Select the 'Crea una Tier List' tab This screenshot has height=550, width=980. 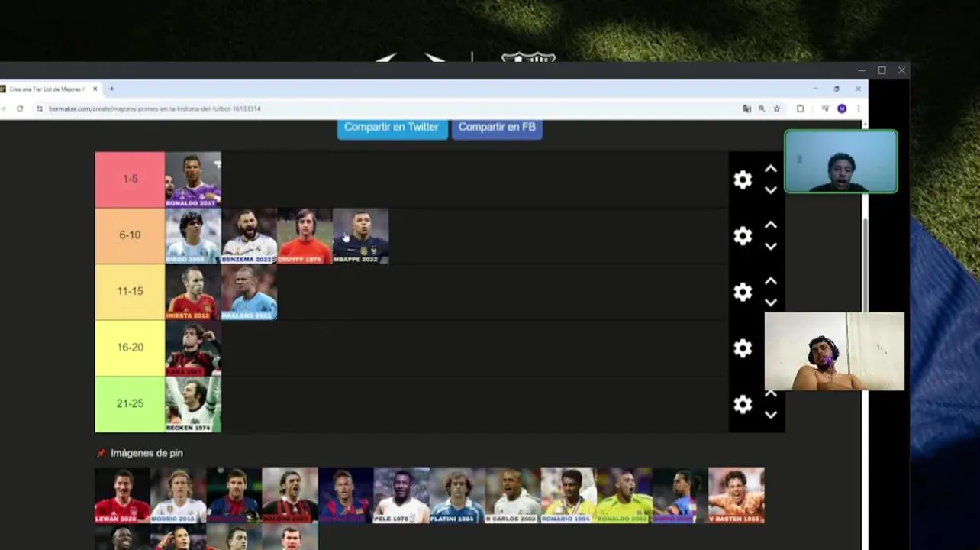(47, 89)
